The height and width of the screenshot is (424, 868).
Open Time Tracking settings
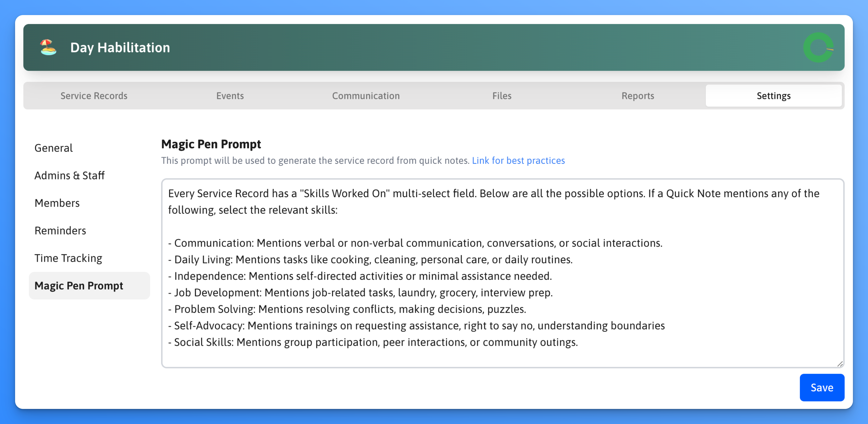(x=68, y=258)
